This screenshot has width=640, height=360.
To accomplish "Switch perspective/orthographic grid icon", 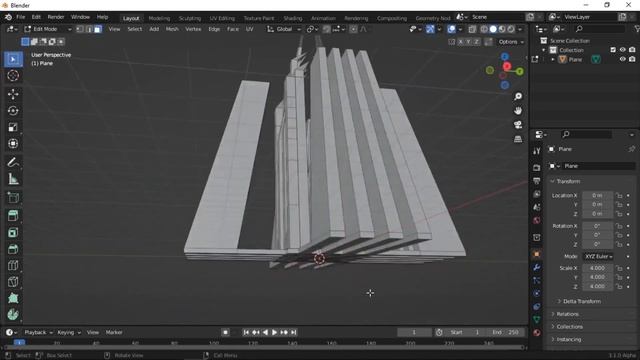I will (x=518, y=139).
